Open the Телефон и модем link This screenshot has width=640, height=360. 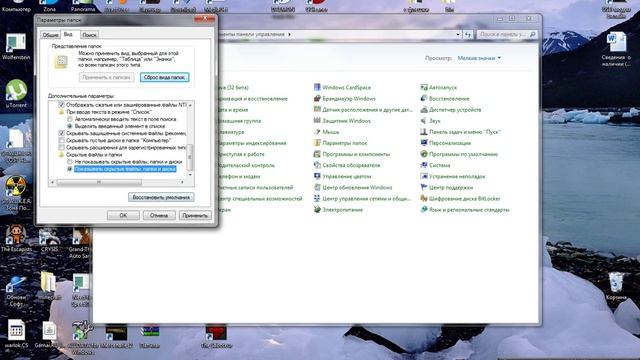(x=239, y=176)
